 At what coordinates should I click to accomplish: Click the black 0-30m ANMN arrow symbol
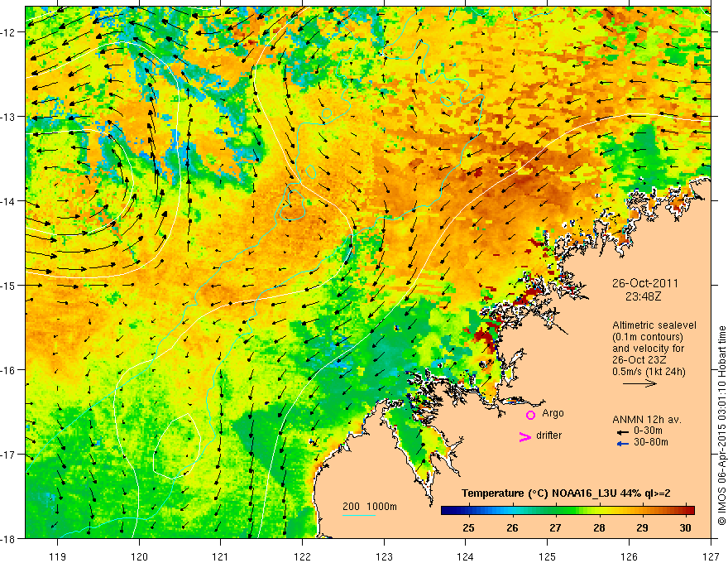click(x=623, y=432)
